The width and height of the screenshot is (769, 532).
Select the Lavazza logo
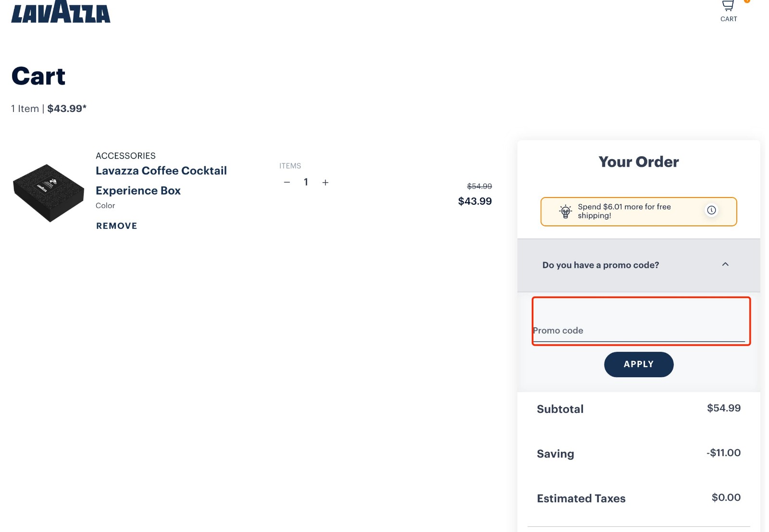60,12
